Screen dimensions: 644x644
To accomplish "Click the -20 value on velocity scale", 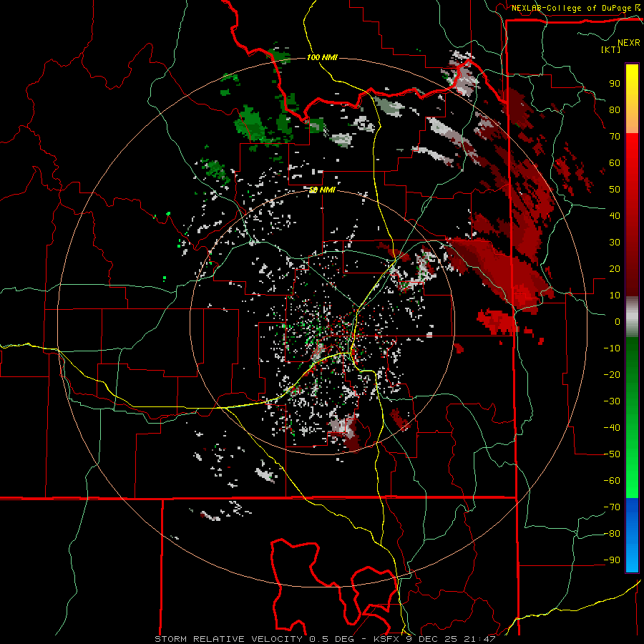I will pyautogui.click(x=612, y=374).
